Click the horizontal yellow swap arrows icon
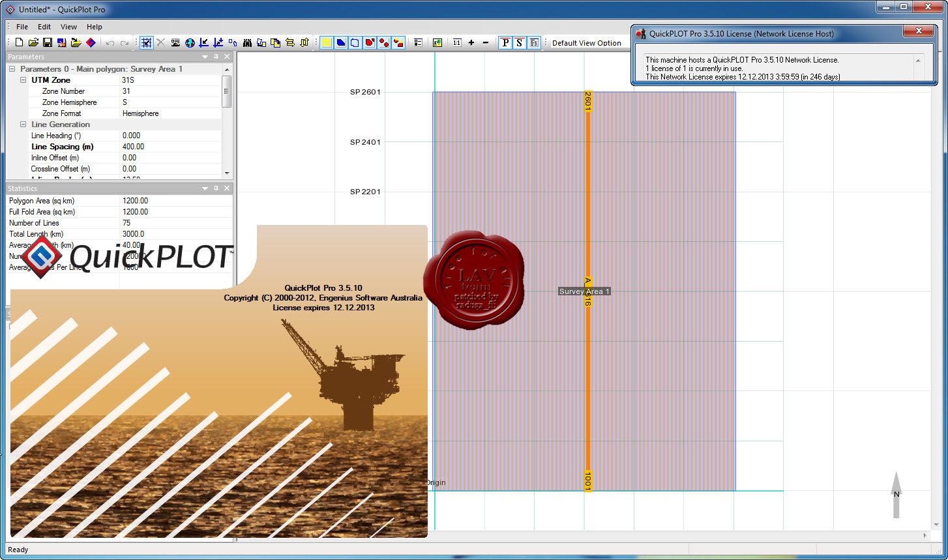 point(290,42)
